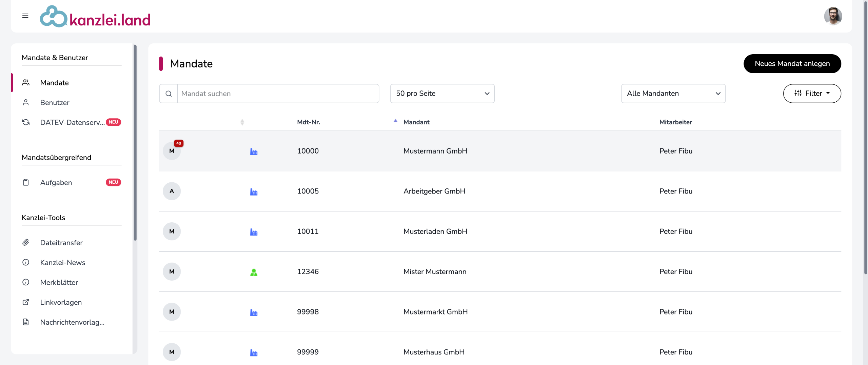868x365 pixels.
Task: Click the A avatar for Arbeitgeber GmbH
Action: click(172, 191)
